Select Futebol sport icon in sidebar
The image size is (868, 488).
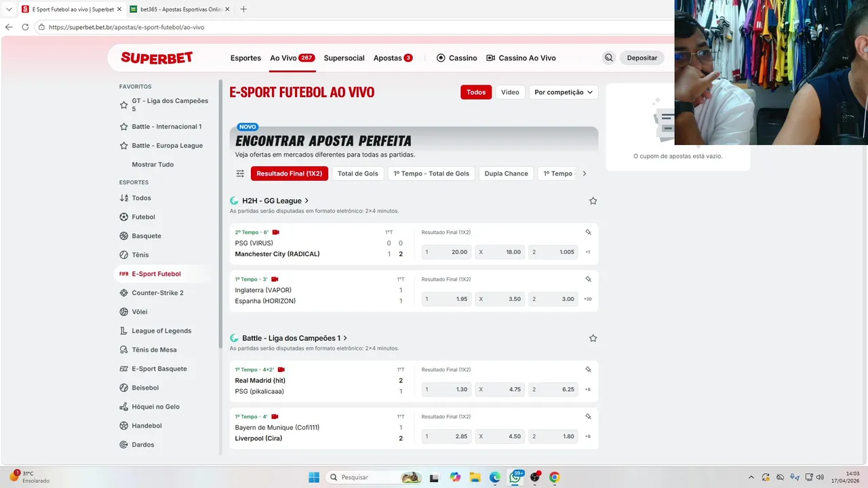coord(123,217)
